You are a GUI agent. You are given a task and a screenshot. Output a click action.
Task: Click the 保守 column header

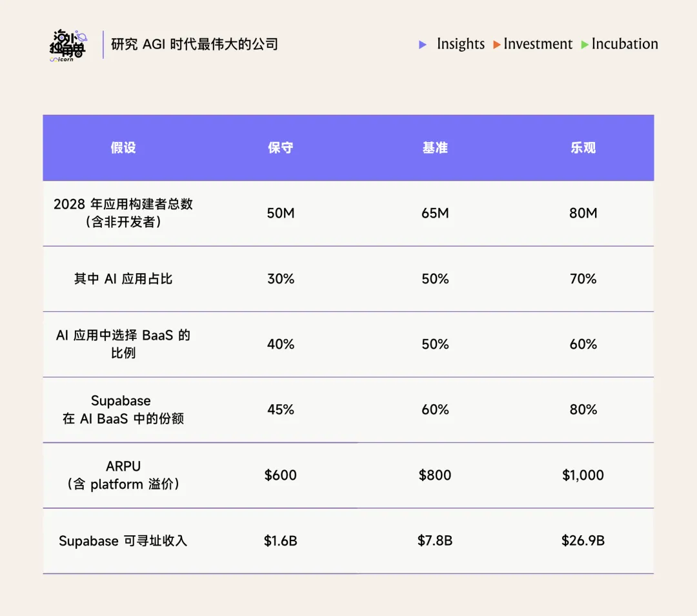281,148
